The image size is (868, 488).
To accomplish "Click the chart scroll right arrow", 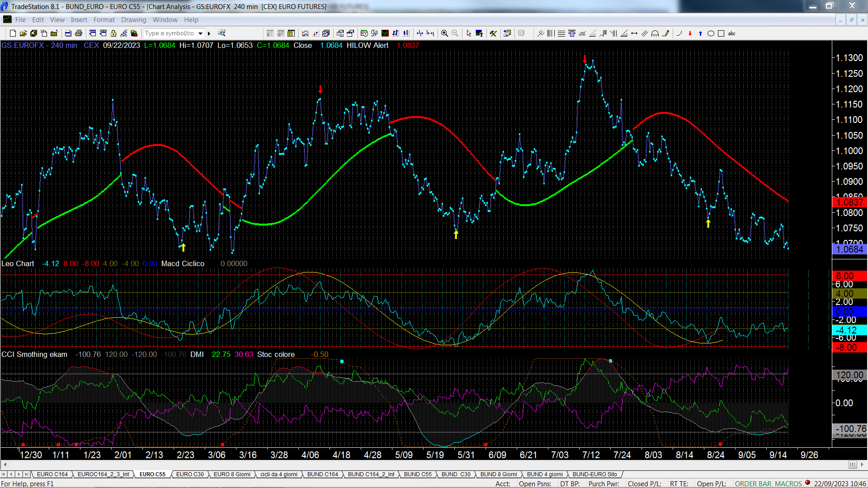I will [862, 465].
